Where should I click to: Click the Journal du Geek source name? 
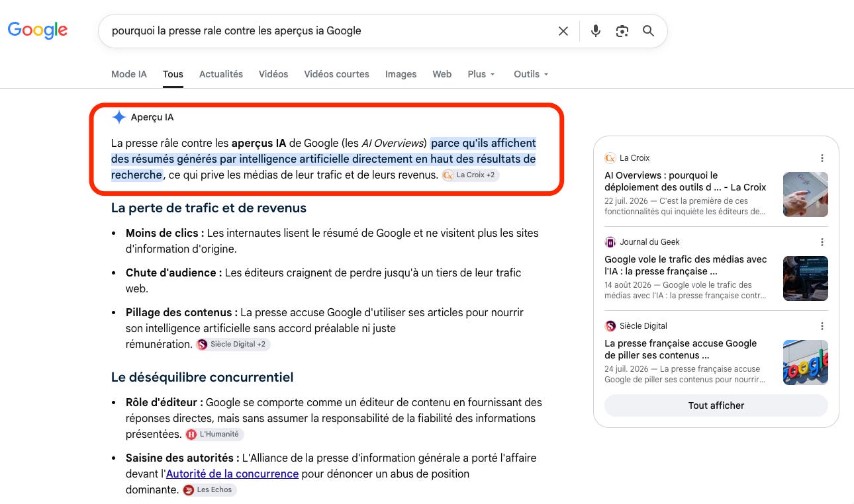tap(649, 242)
